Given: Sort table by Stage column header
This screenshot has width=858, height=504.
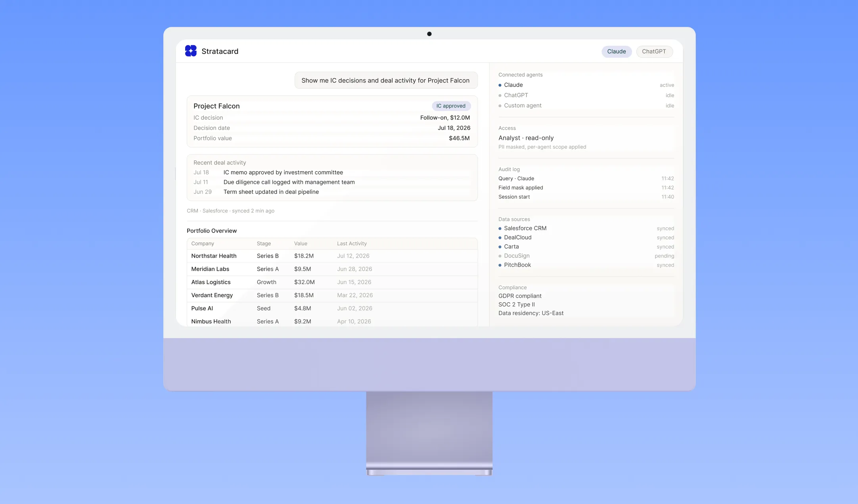Looking at the screenshot, I should (264, 244).
